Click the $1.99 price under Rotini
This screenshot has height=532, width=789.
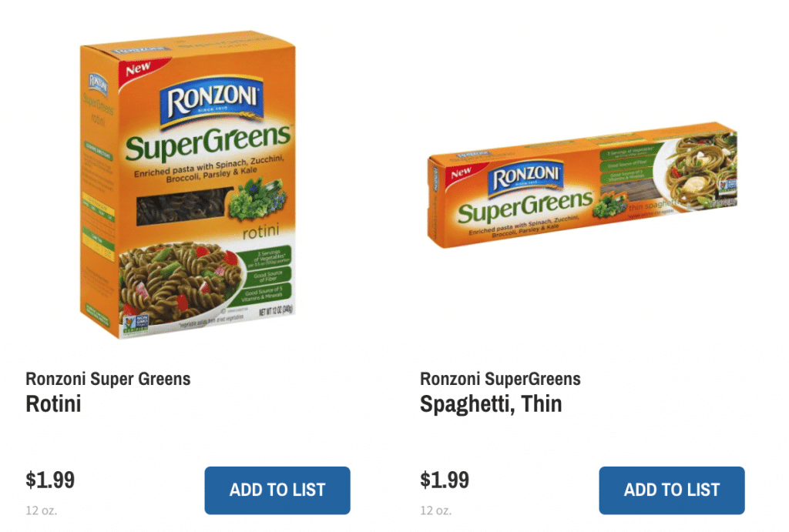click(x=50, y=480)
